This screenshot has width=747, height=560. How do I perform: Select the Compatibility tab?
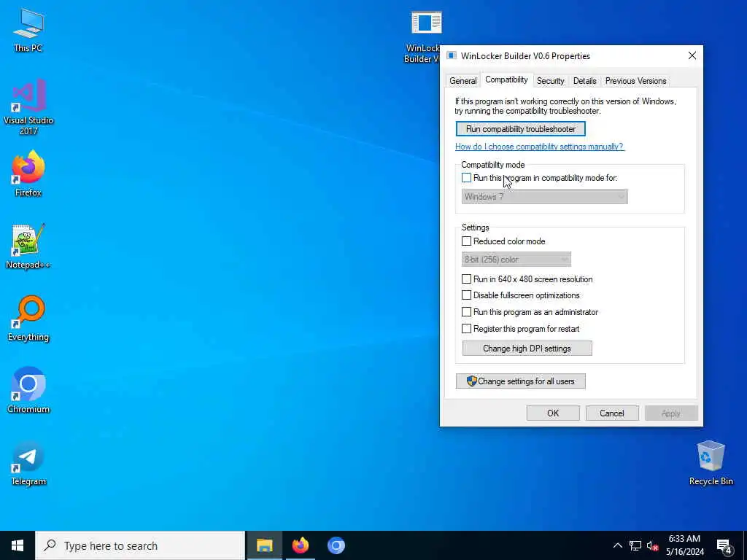(506, 79)
